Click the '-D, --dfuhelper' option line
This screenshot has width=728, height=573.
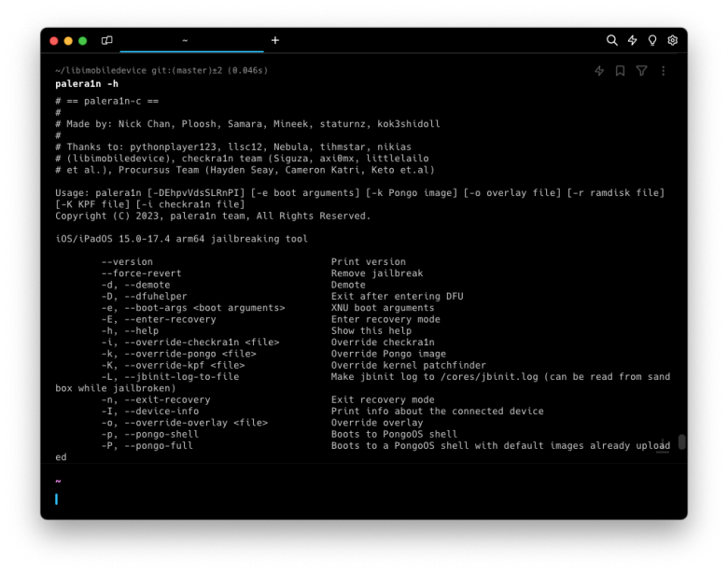tap(145, 296)
